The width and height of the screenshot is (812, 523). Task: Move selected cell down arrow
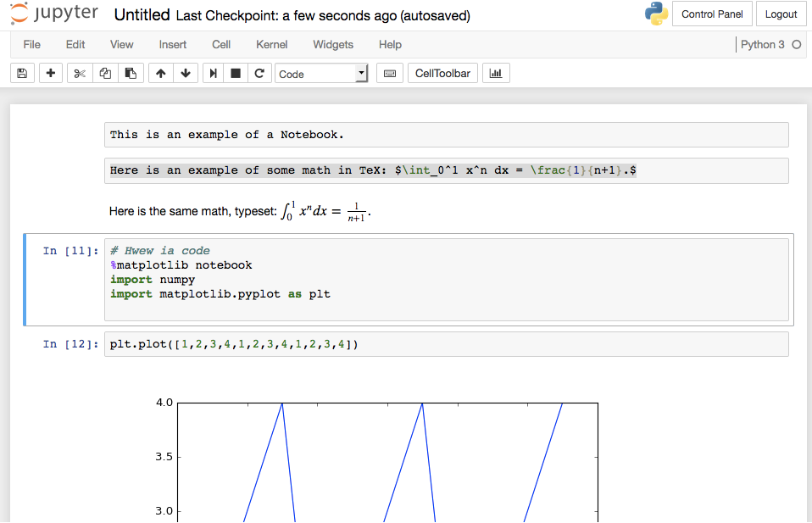click(x=186, y=74)
